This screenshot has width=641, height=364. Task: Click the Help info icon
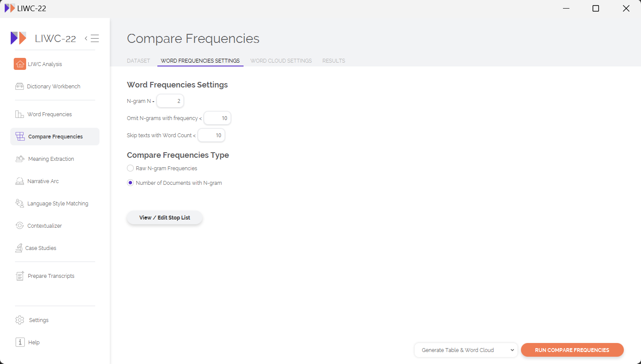click(20, 342)
